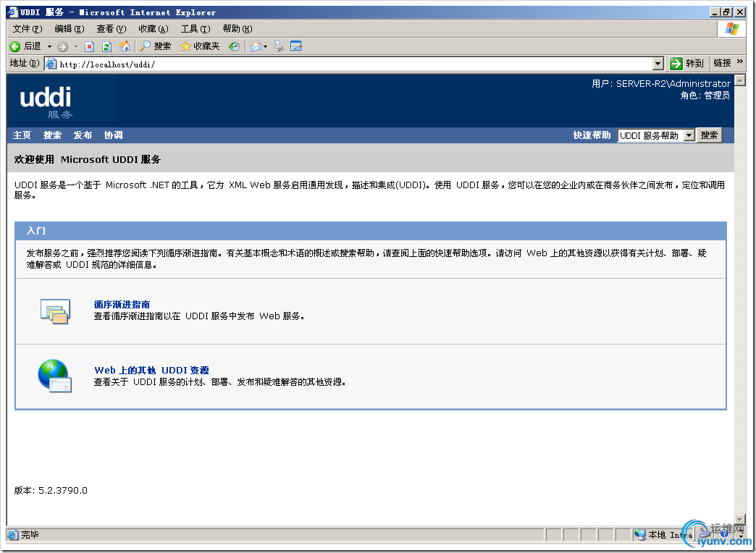Click the Forward arrow toolbar icon
The image size is (756, 553).
62,47
